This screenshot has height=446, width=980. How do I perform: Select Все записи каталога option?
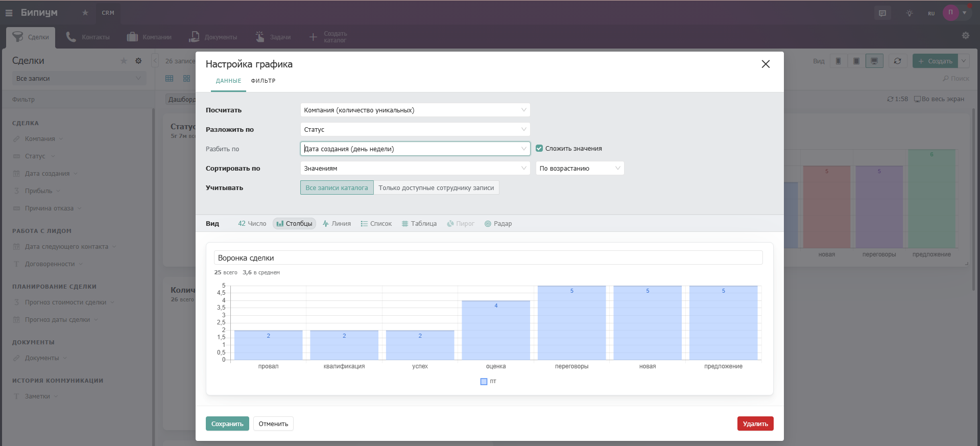pos(337,188)
